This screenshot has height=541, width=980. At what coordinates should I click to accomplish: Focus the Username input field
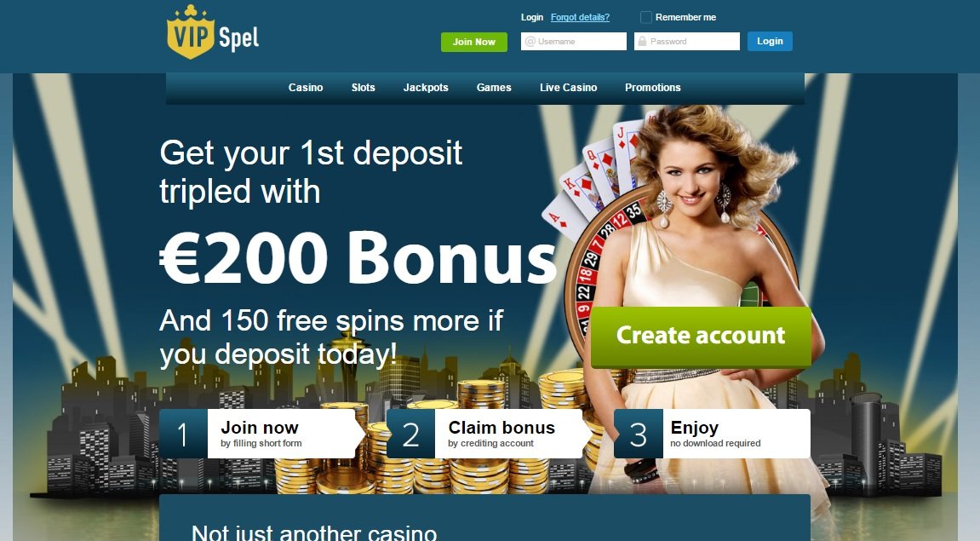[x=574, y=41]
